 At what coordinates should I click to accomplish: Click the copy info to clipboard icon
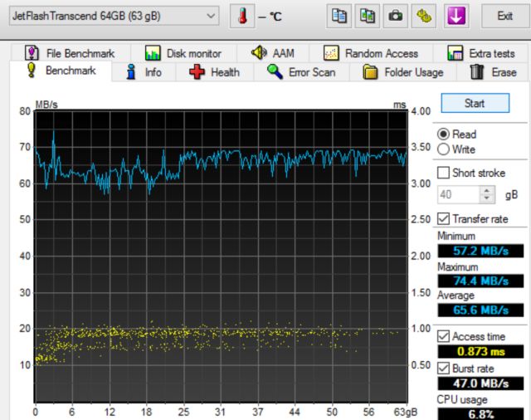[x=339, y=16]
